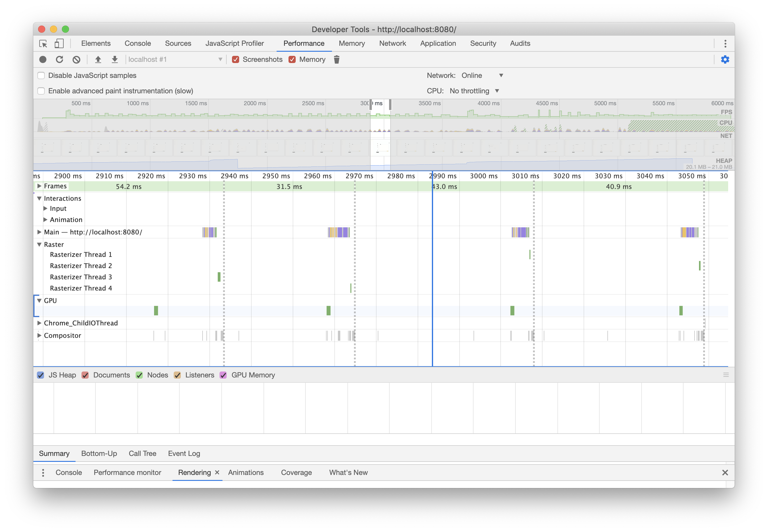The image size is (768, 532).
Task: Open What's New drawer tab
Action: (x=348, y=472)
